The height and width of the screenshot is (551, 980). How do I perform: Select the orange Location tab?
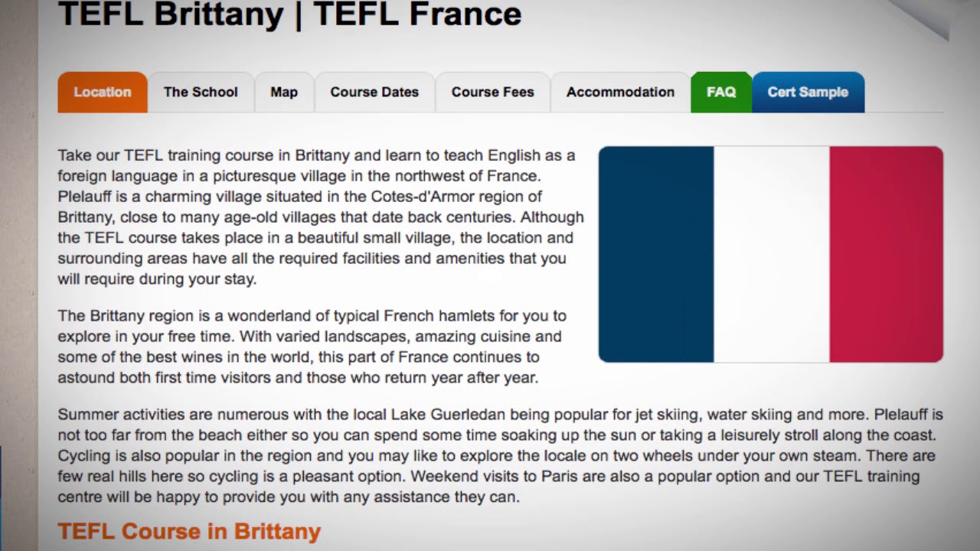[103, 92]
